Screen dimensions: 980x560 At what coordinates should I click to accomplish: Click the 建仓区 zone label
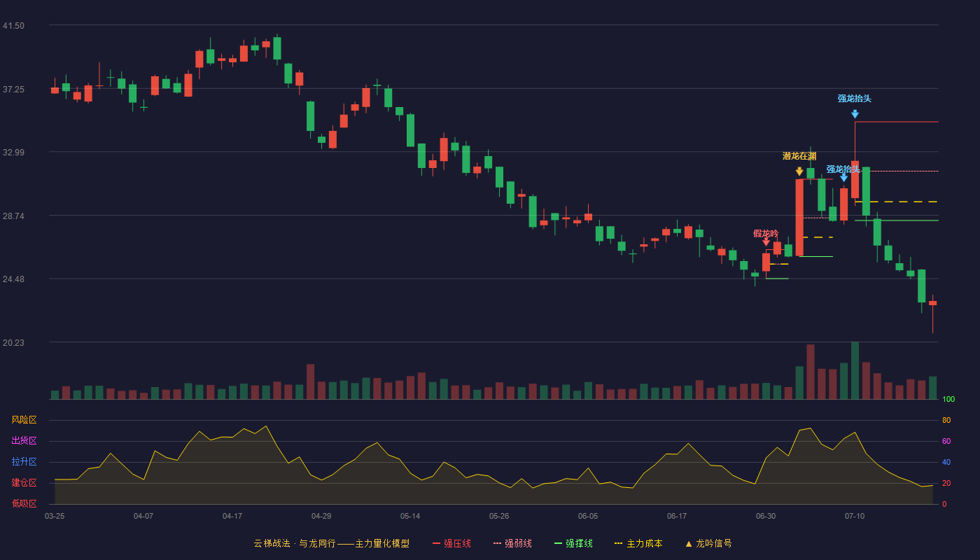coord(24,483)
